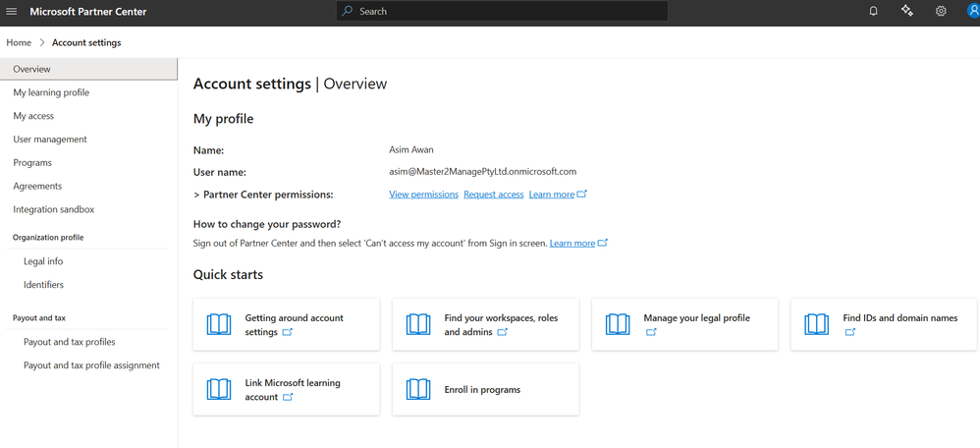Open the hamburger navigation menu
Screen dimensions: 980x448
click(11, 11)
